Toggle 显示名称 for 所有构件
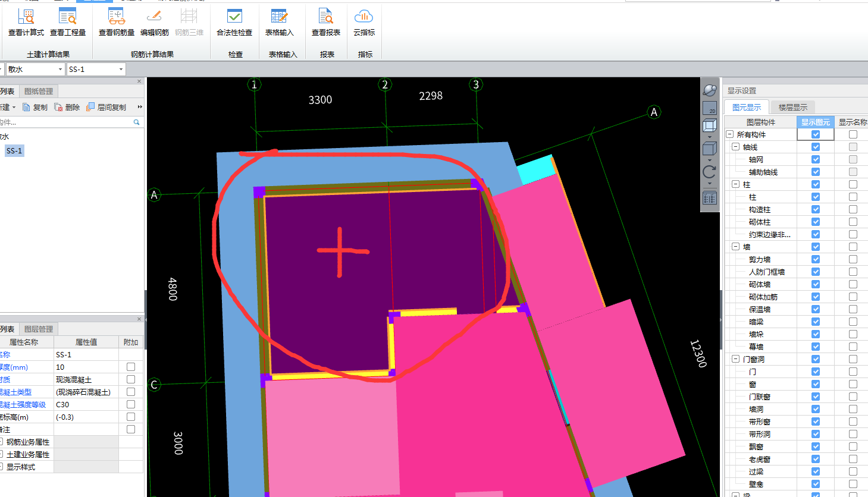This screenshot has width=868, height=497. (853, 134)
